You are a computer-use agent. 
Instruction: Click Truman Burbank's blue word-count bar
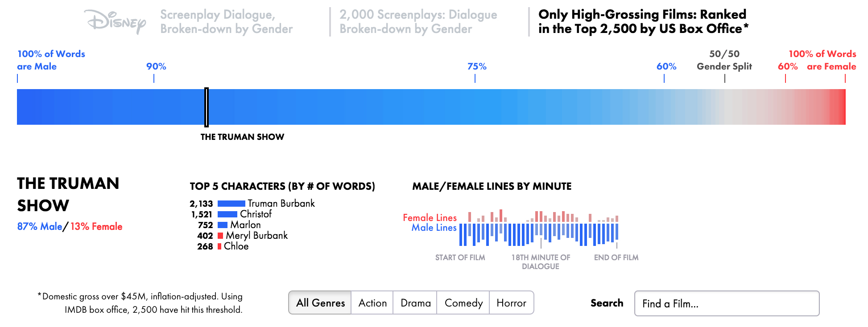[x=231, y=204]
